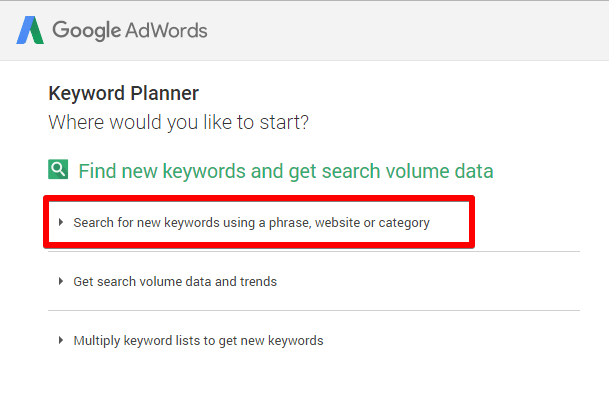Click the word 'AdWords' in the header

[x=166, y=30]
